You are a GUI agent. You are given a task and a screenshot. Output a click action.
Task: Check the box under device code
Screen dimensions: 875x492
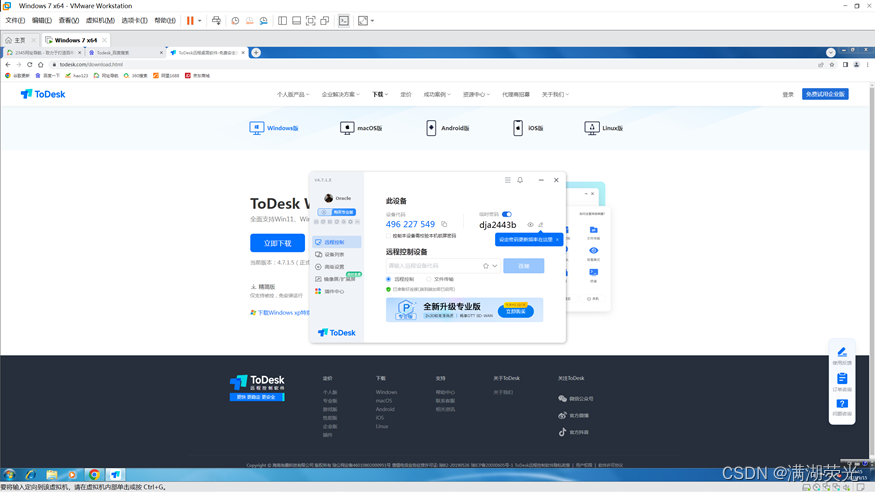click(x=388, y=236)
